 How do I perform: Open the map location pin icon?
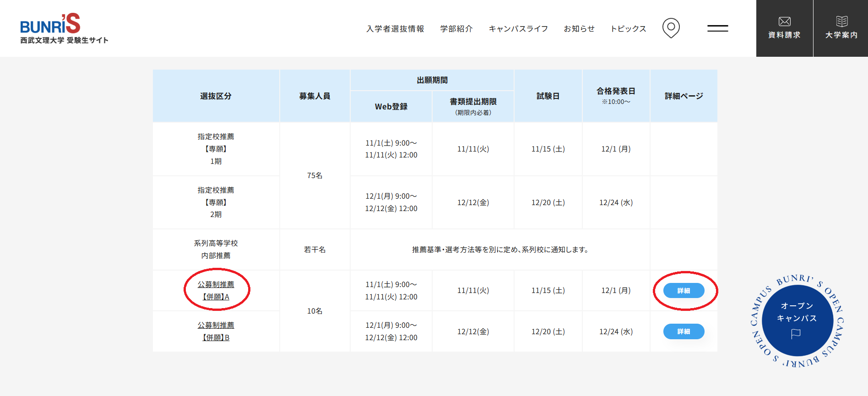point(671,28)
